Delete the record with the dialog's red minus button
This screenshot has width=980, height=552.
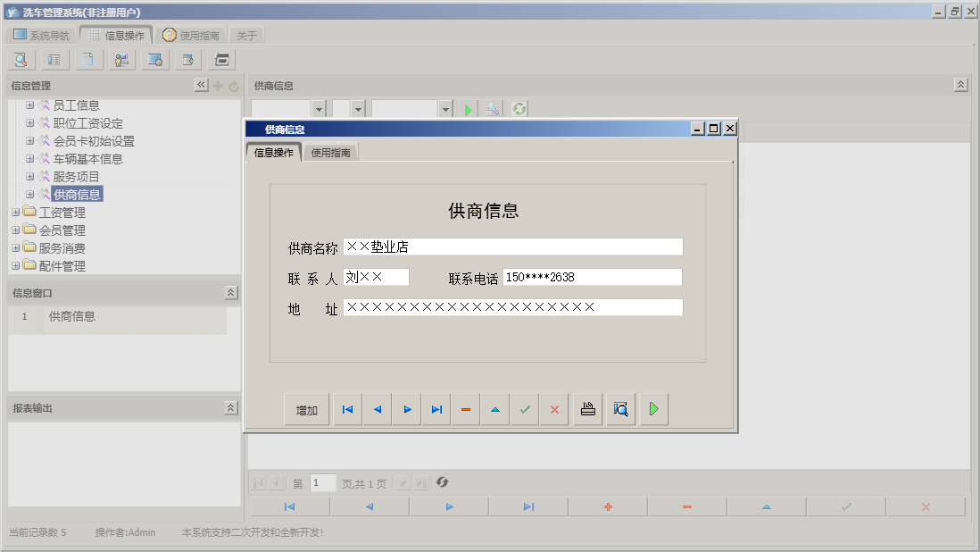[x=466, y=409]
